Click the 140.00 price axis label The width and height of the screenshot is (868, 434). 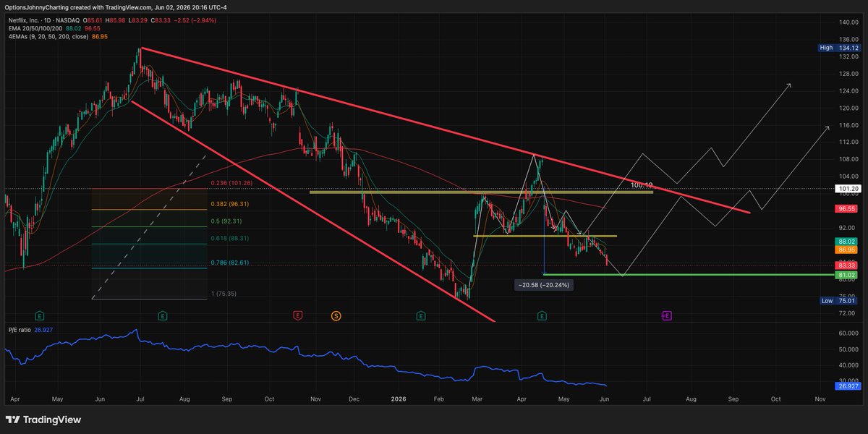(848, 22)
